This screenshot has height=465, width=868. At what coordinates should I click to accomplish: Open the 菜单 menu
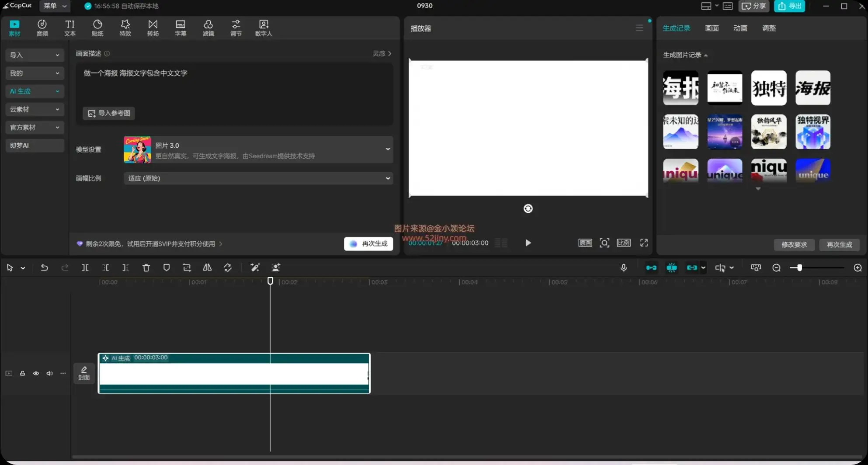pos(54,6)
